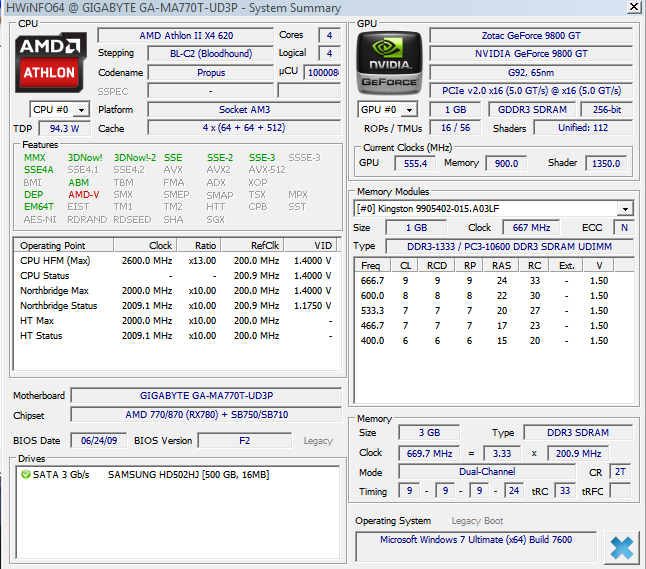
Task: Click the RAS column header
Action: [501, 266]
